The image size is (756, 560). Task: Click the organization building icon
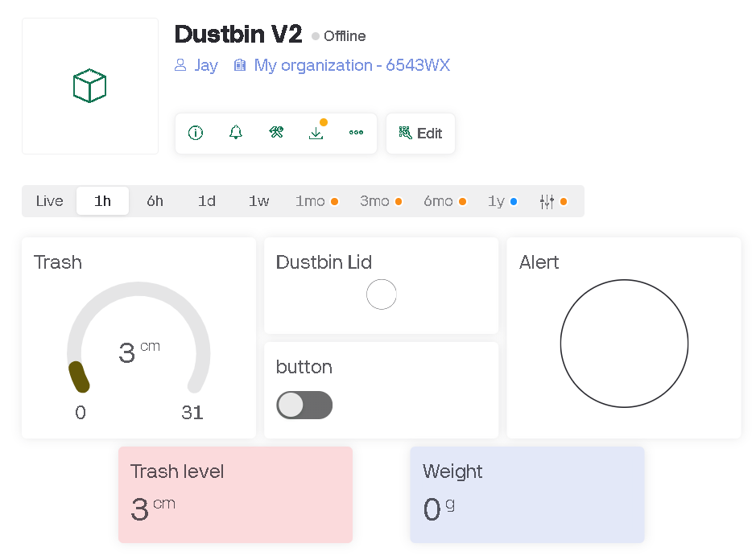pyautogui.click(x=240, y=65)
